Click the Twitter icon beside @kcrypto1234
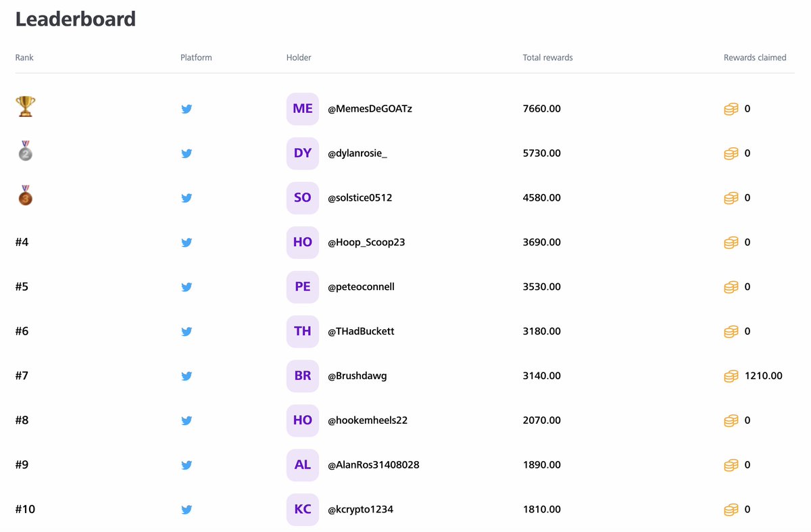 coord(187,510)
